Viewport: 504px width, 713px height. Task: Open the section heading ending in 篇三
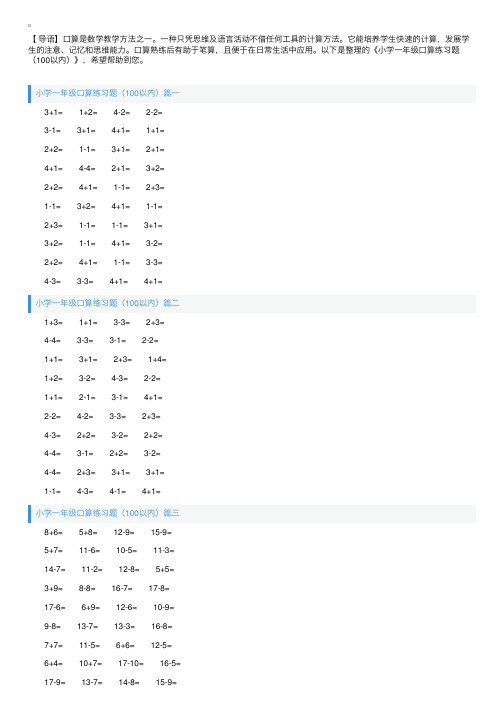[107, 513]
